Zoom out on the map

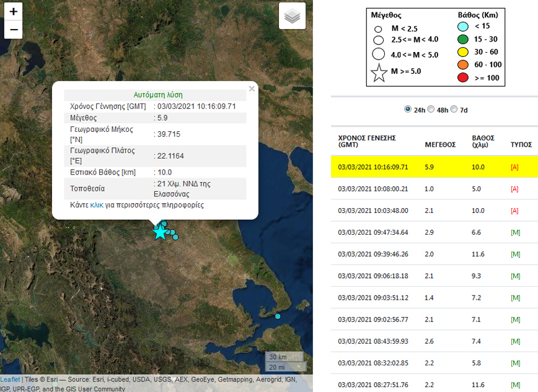pos(14,29)
